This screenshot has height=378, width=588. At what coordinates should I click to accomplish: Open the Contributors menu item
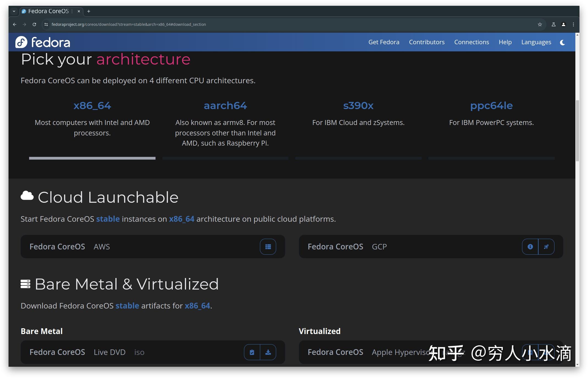click(x=427, y=42)
